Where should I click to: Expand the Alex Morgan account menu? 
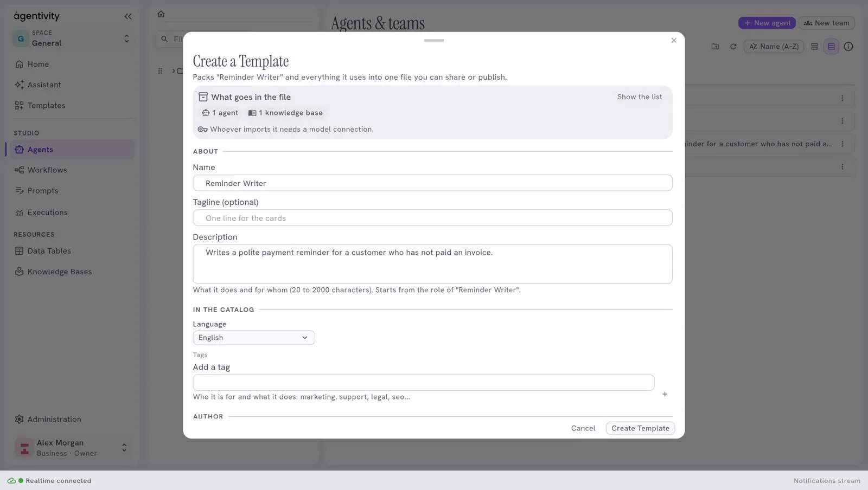(x=72, y=448)
